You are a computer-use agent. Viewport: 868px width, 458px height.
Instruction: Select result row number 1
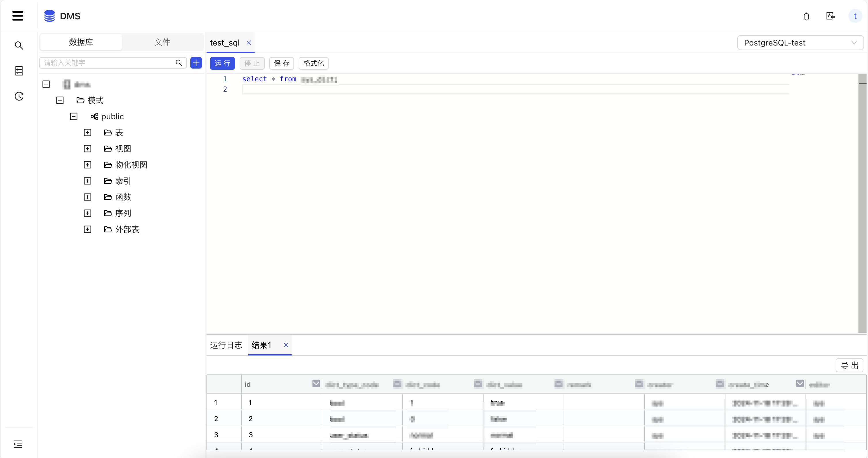[216, 402]
